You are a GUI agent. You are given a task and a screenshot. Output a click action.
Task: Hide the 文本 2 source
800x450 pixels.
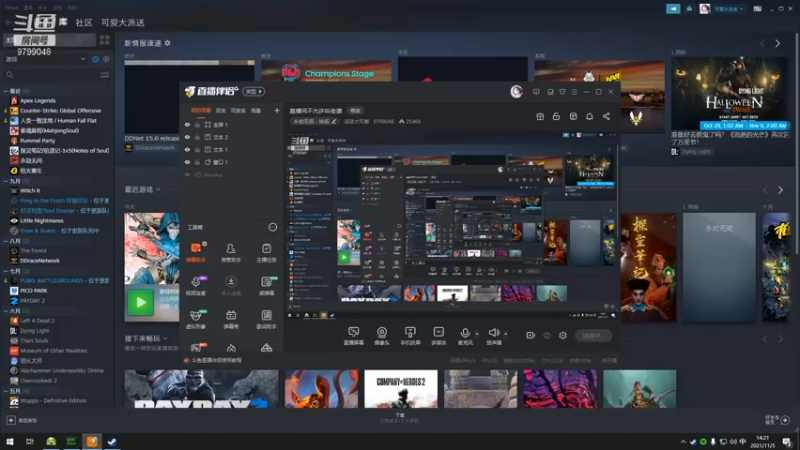187,137
